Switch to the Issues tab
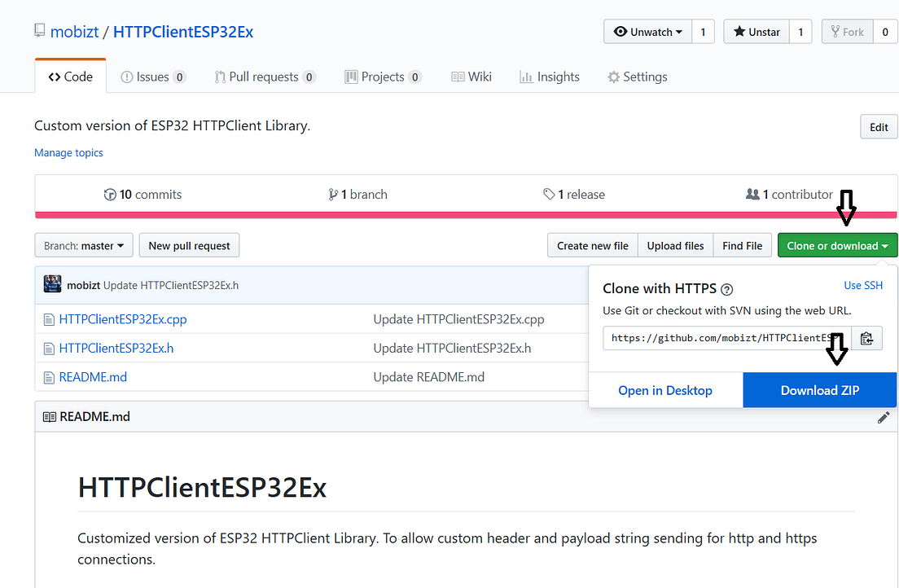This screenshot has width=899, height=588. tap(152, 76)
